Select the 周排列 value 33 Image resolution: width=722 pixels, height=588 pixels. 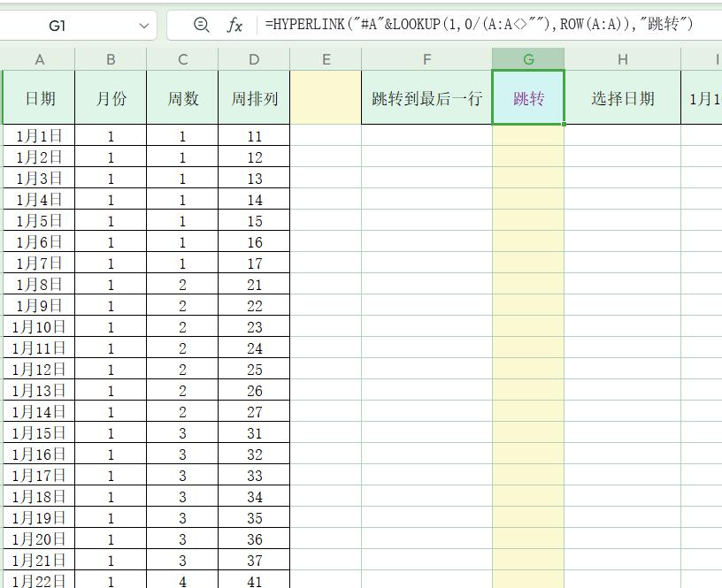[254, 475]
